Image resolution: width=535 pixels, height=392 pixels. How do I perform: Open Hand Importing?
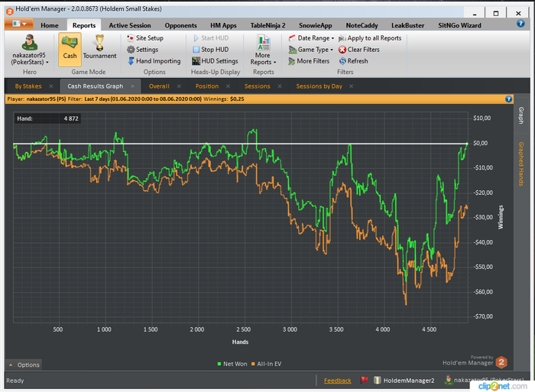[154, 61]
